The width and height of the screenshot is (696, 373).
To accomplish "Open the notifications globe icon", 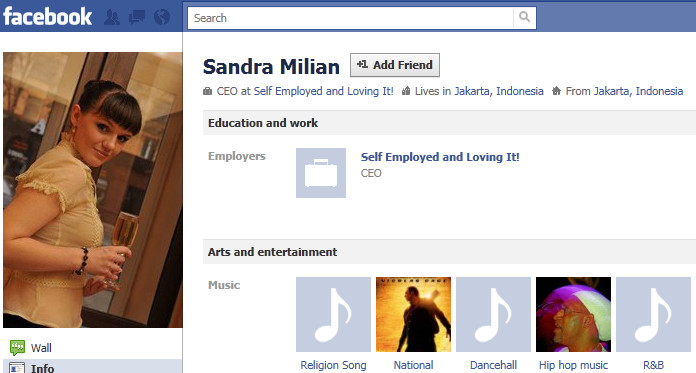I will [162, 17].
